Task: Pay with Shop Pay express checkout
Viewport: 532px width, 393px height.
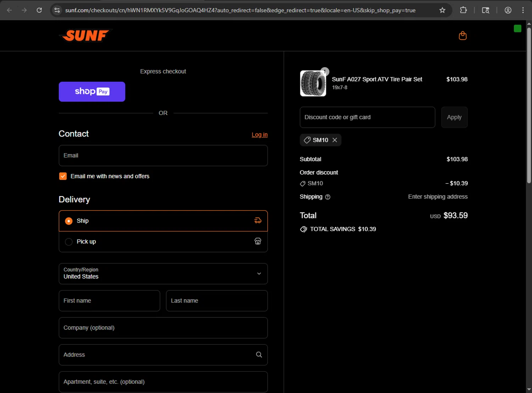Action: (x=92, y=92)
